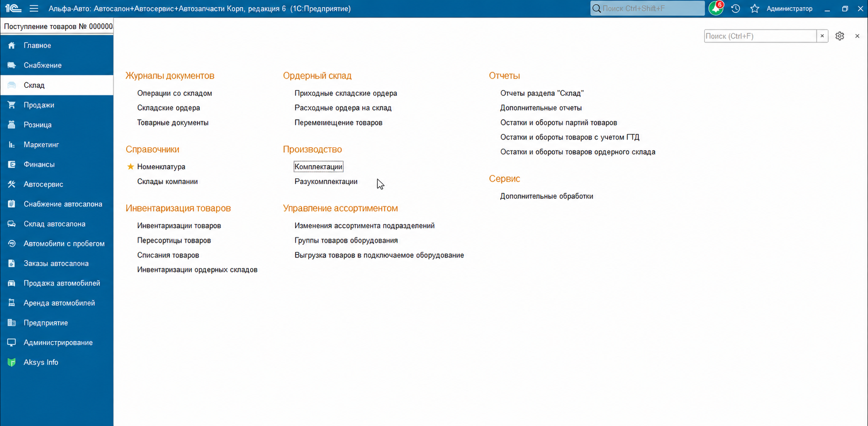Open favorites star in title bar
The image size is (868, 426).
[x=755, y=8]
